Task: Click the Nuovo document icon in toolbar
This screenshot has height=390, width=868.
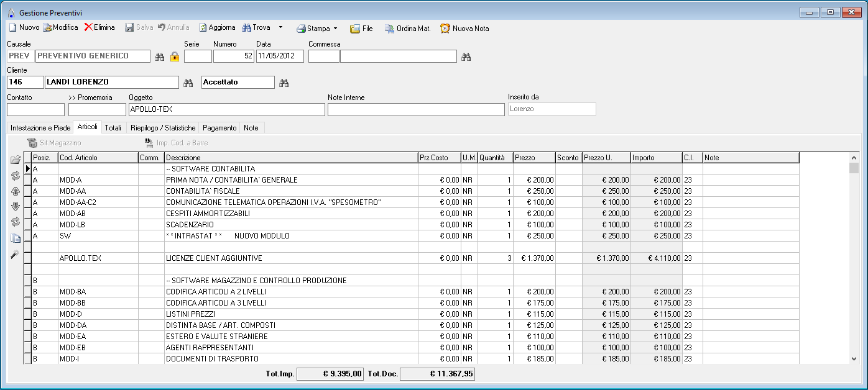Action: (x=12, y=28)
